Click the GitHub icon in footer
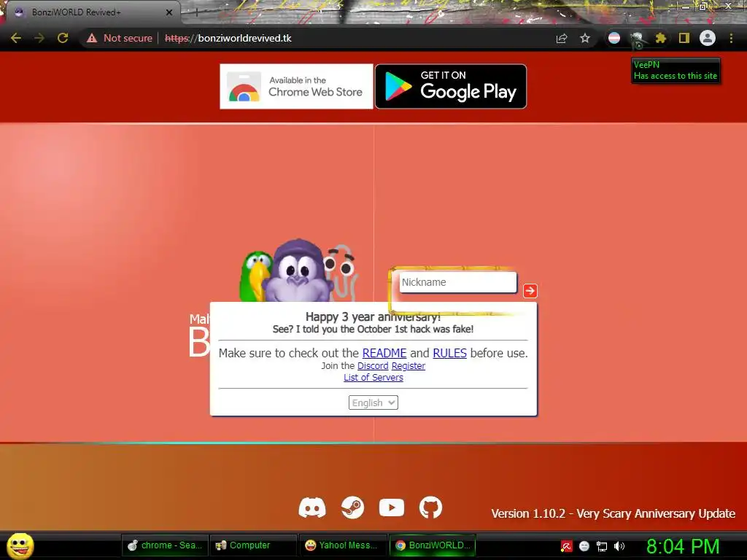 click(x=430, y=507)
